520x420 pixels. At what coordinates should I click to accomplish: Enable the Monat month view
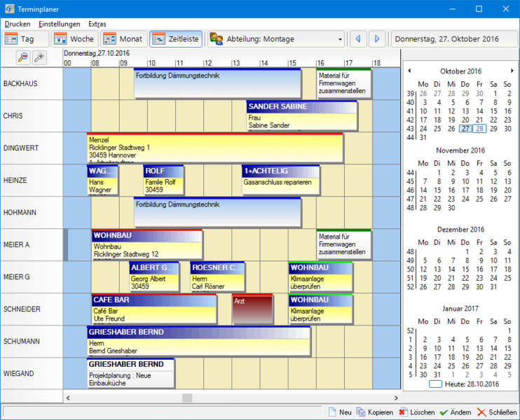click(123, 39)
